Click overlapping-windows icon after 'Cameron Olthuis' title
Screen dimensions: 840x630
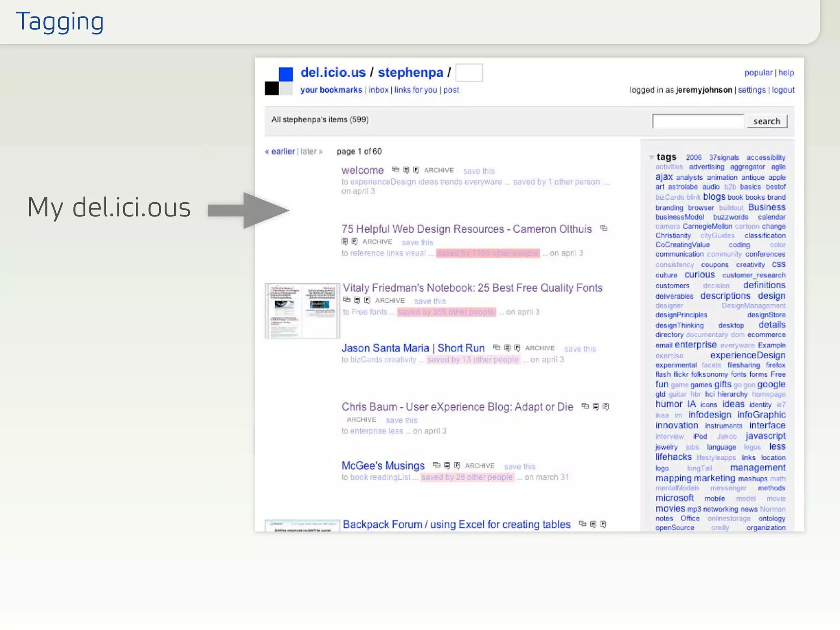pos(604,228)
